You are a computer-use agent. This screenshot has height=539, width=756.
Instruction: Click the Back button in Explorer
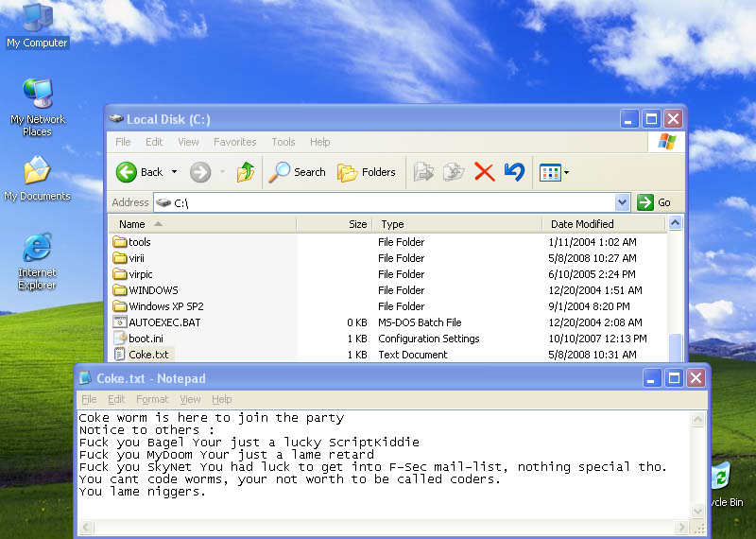pos(140,172)
